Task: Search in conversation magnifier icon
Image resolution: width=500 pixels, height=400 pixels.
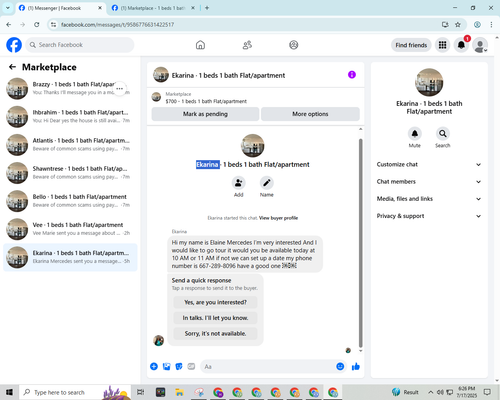Action: pyautogui.click(x=443, y=134)
